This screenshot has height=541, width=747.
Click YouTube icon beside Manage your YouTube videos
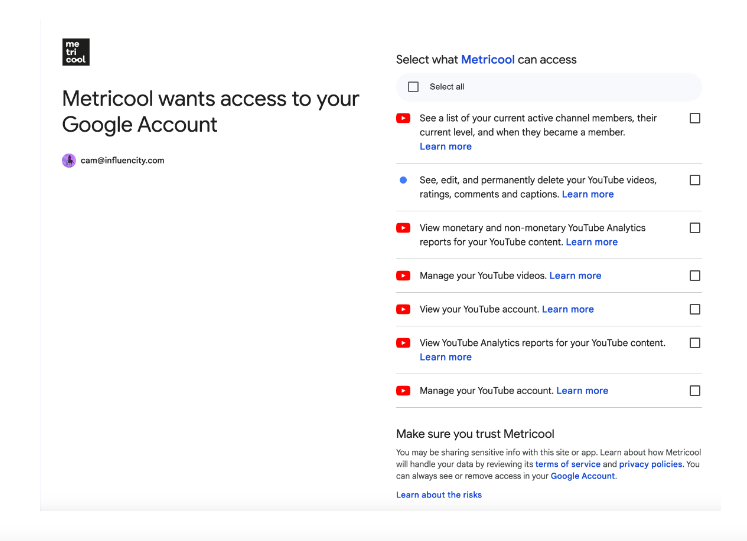(x=403, y=276)
